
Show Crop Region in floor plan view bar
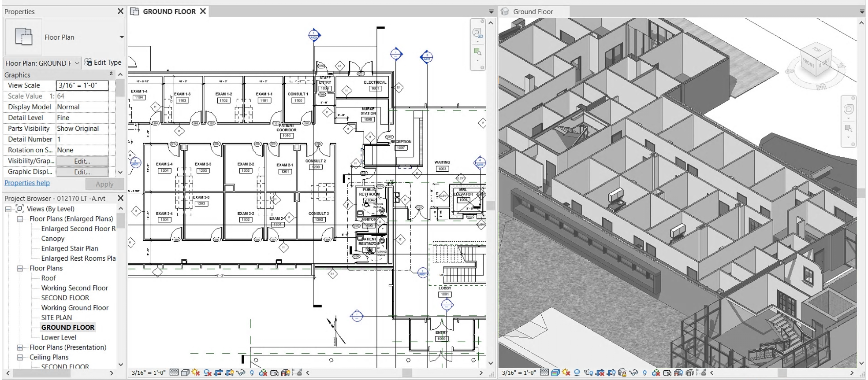(229, 373)
